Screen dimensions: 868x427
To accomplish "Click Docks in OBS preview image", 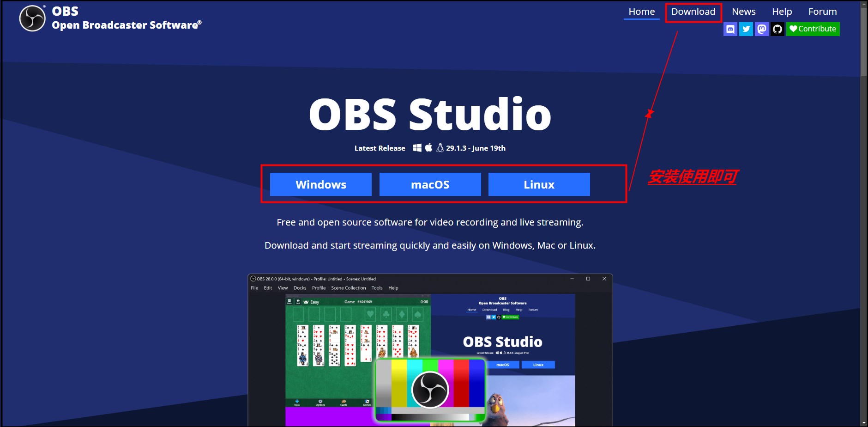I will [x=300, y=288].
